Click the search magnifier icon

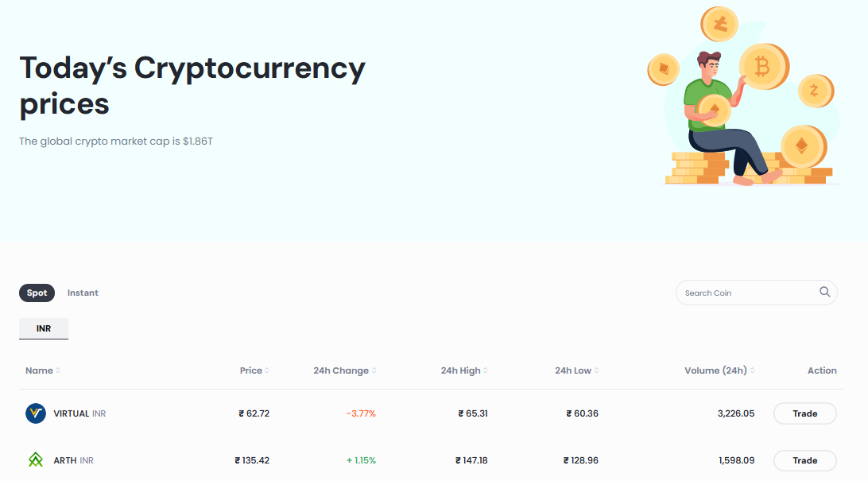click(824, 292)
